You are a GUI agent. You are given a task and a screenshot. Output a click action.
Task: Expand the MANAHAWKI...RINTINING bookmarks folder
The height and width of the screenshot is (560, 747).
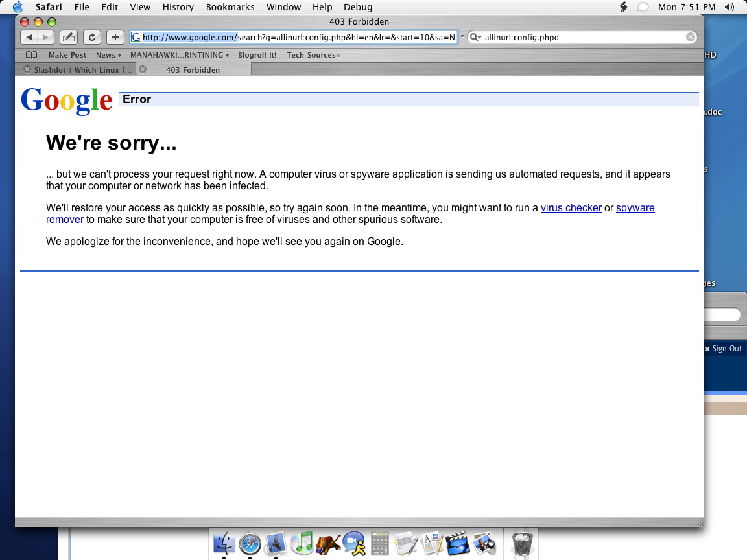point(180,54)
